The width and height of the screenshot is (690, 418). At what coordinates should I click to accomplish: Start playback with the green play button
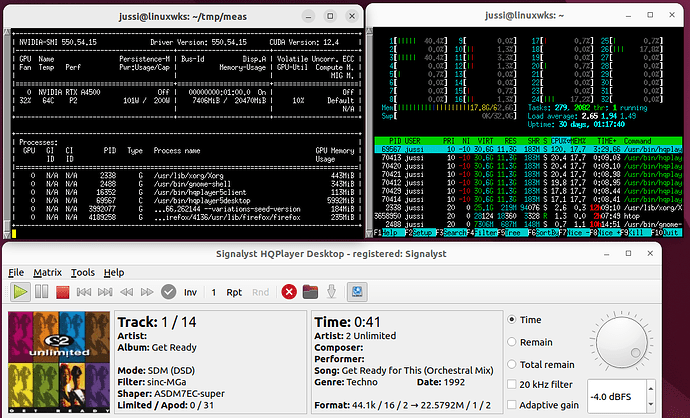pyautogui.click(x=20, y=292)
